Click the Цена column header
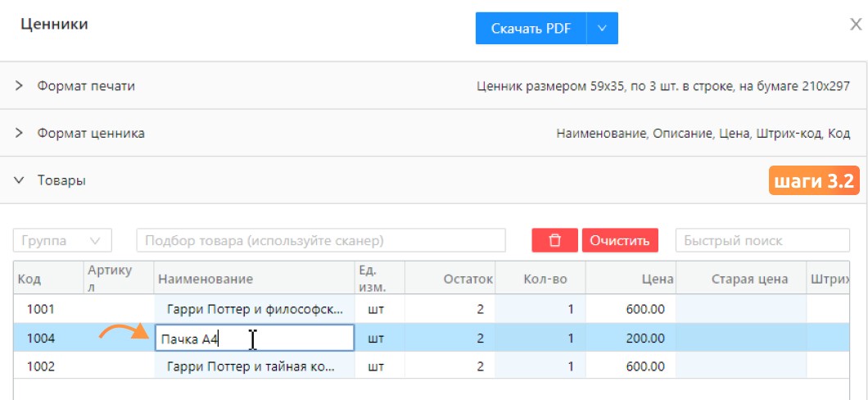This screenshot has width=868, height=400. pyautogui.click(x=631, y=278)
